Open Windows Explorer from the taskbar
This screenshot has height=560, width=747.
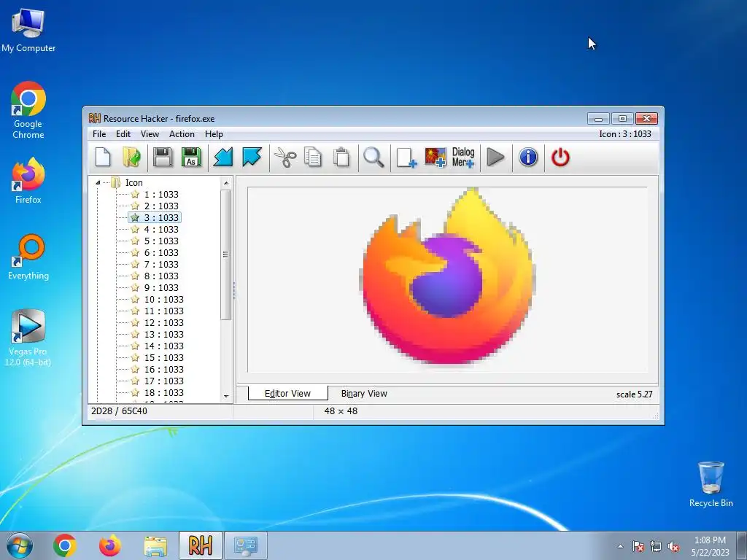click(155, 545)
